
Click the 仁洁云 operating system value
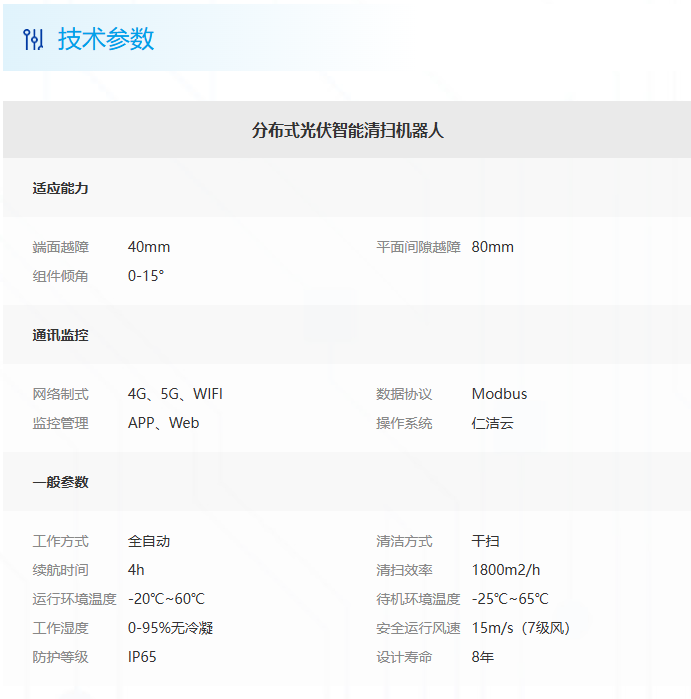(492, 423)
